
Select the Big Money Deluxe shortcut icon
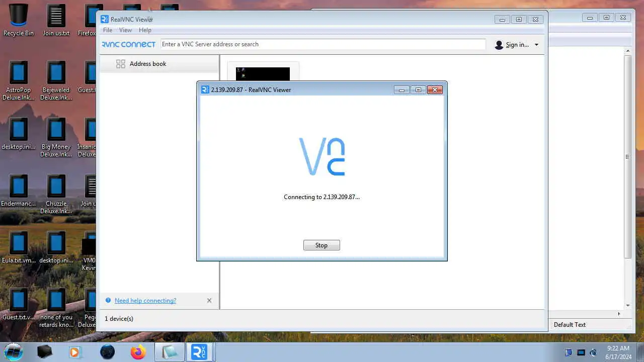point(56,137)
